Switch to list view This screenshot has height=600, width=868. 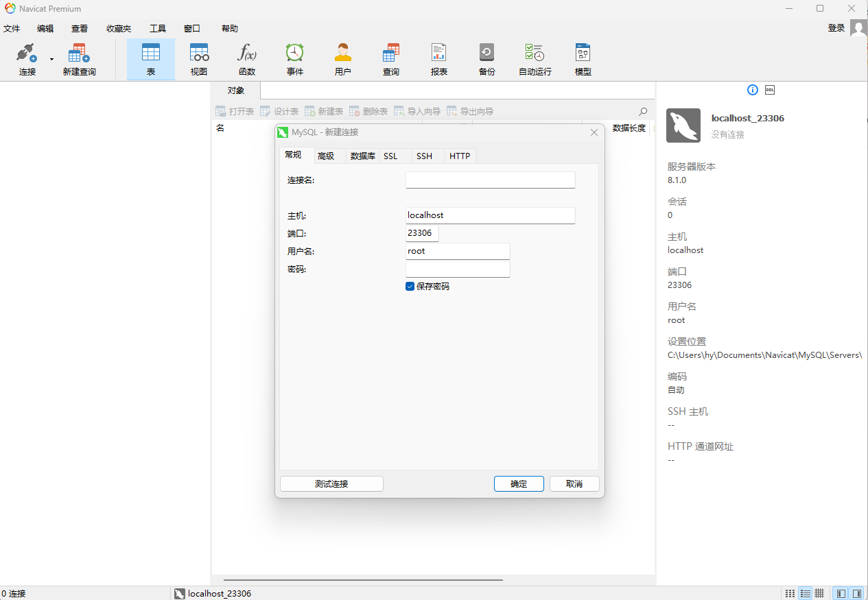[805, 593]
